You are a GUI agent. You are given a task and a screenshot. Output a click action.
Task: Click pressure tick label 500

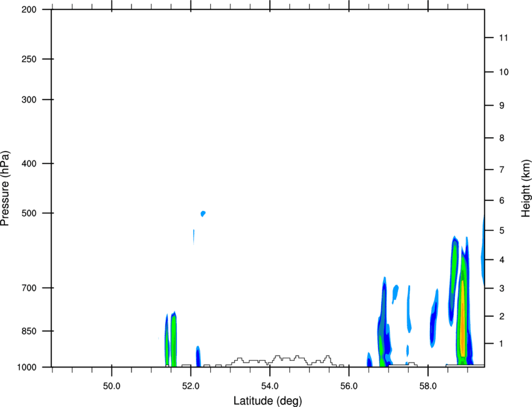click(x=29, y=213)
